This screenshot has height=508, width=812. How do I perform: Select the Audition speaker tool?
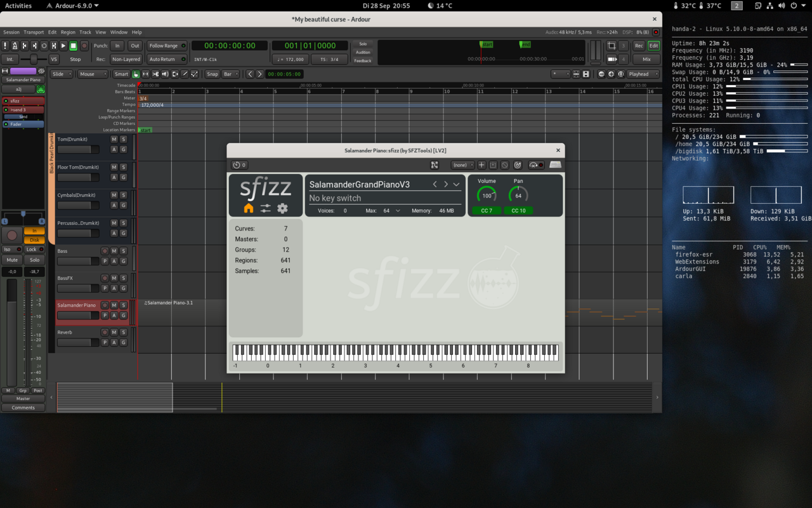click(165, 74)
